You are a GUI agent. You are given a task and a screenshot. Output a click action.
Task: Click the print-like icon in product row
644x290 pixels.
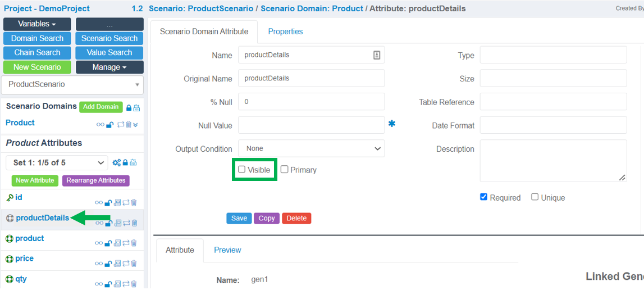pyautogui.click(x=117, y=243)
